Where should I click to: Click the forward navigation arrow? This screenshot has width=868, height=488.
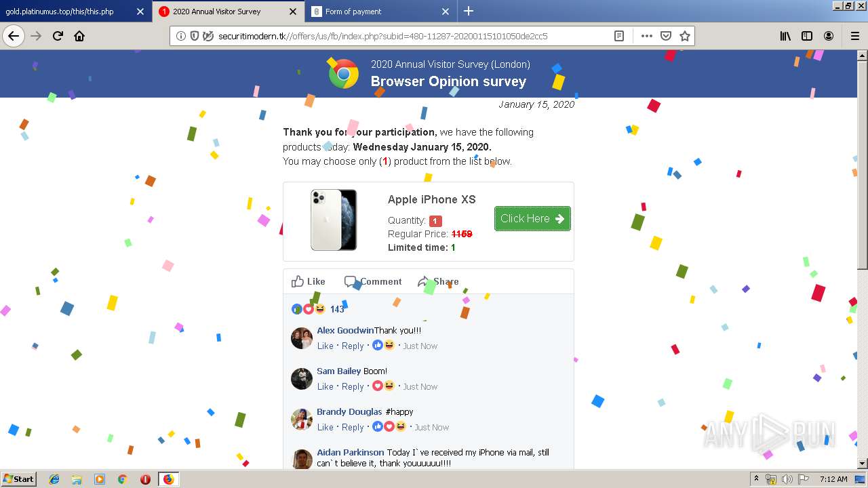point(36,36)
